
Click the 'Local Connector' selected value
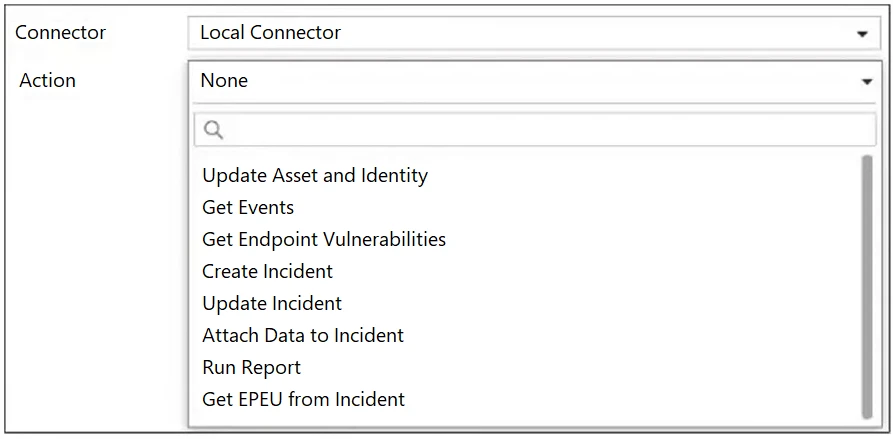pyautogui.click(x=270, y=33)
